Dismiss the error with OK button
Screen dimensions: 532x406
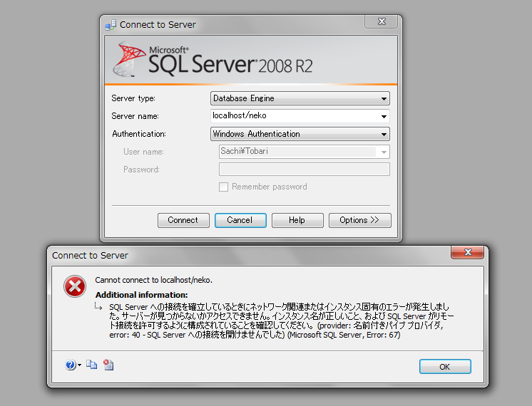(445, 367)
